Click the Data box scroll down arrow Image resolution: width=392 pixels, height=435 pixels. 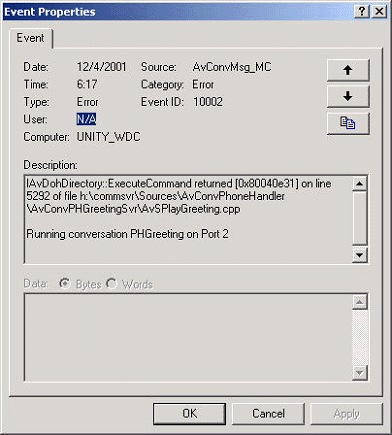click(360, 373)
